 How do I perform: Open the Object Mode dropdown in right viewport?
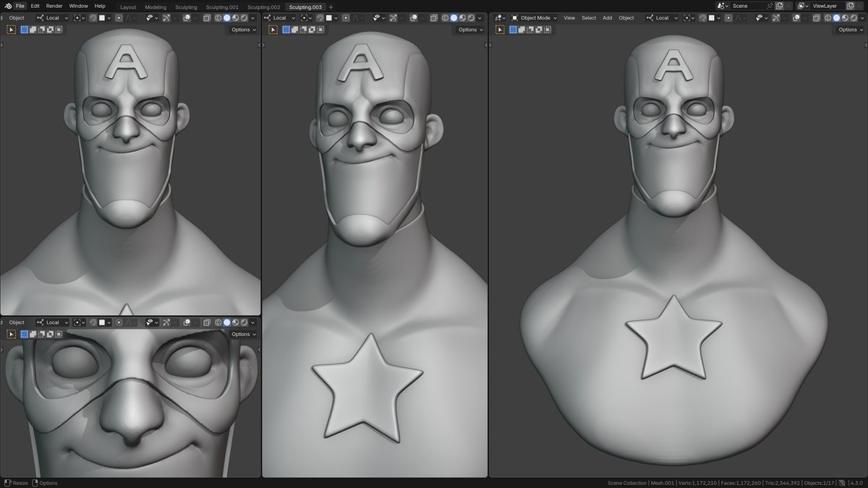tap(535, 18)
